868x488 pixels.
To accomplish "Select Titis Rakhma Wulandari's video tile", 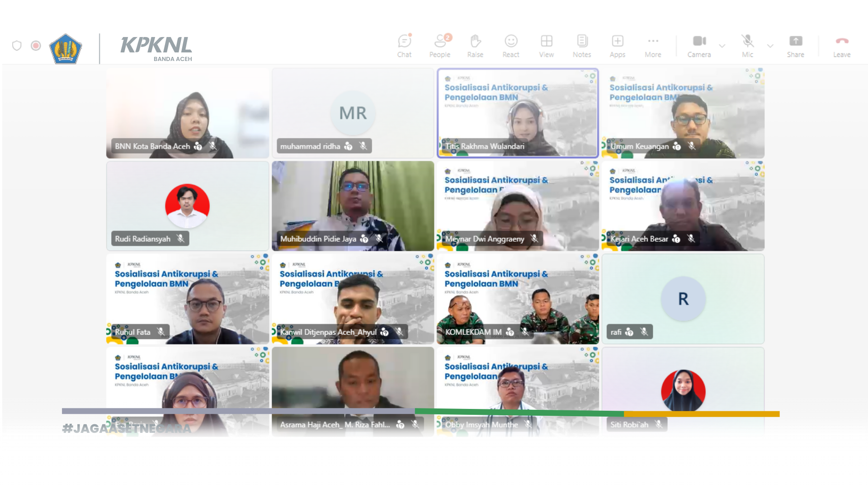I will (x=518, y=113).
